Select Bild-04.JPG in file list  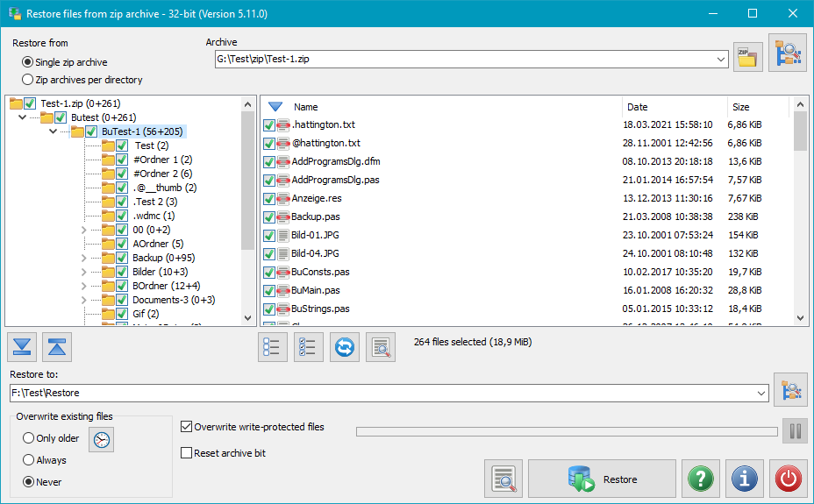pyautogui.click(x=315, y=253)
